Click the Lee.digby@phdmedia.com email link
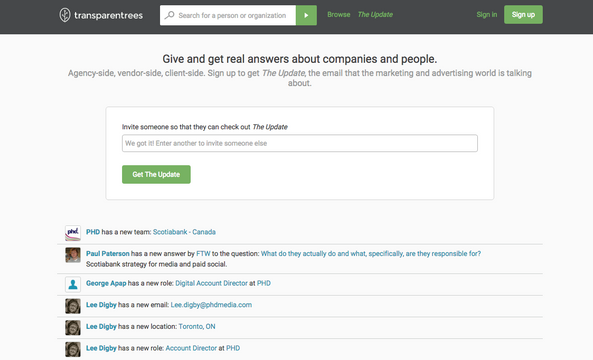Viewport: 593px width, 360px height. pyautogui.click(x=211, y=304)
